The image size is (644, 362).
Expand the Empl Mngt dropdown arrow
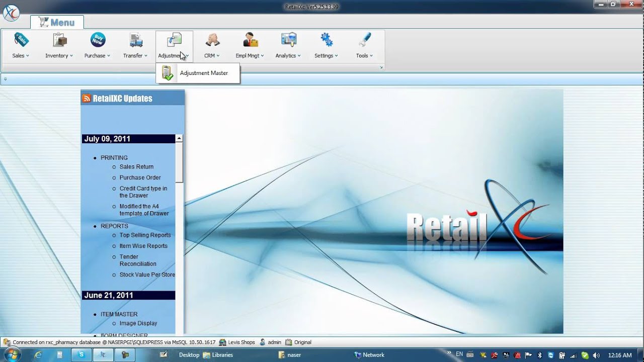click(x=262, y=56)
